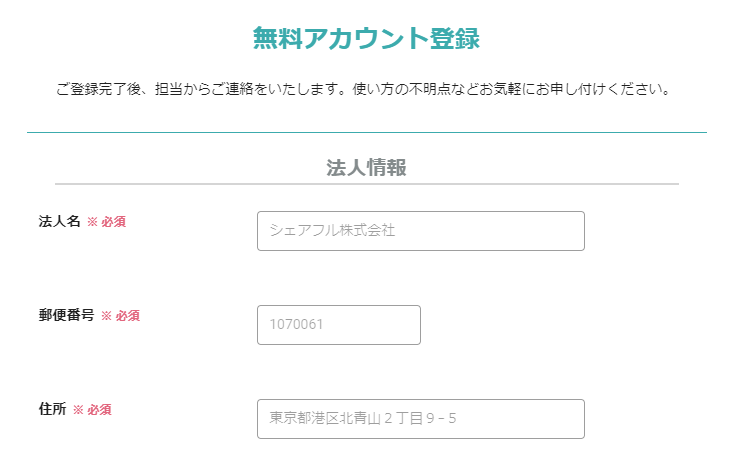Select the field with 1070061 placeholder
749x470 pixels.
(338, 325)
